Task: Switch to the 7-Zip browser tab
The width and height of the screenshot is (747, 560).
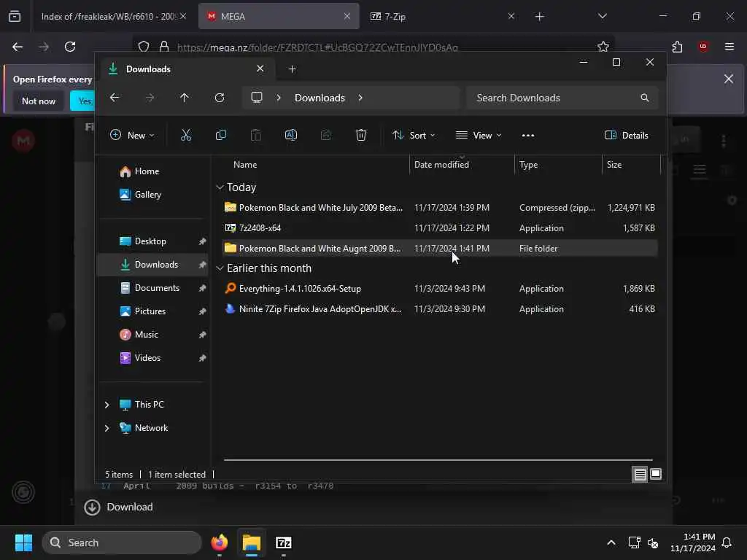Action: click(x=443, y=16)
